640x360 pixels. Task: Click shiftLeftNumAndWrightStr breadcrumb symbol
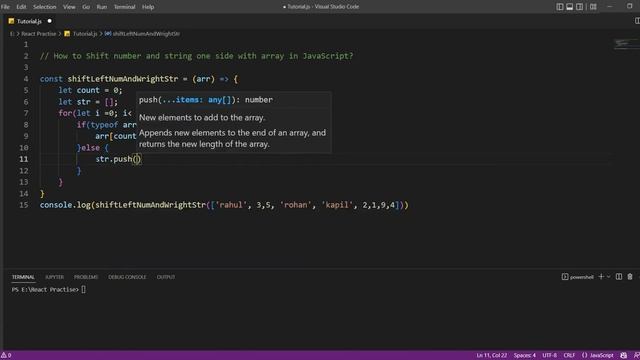[x=146, y=34]
